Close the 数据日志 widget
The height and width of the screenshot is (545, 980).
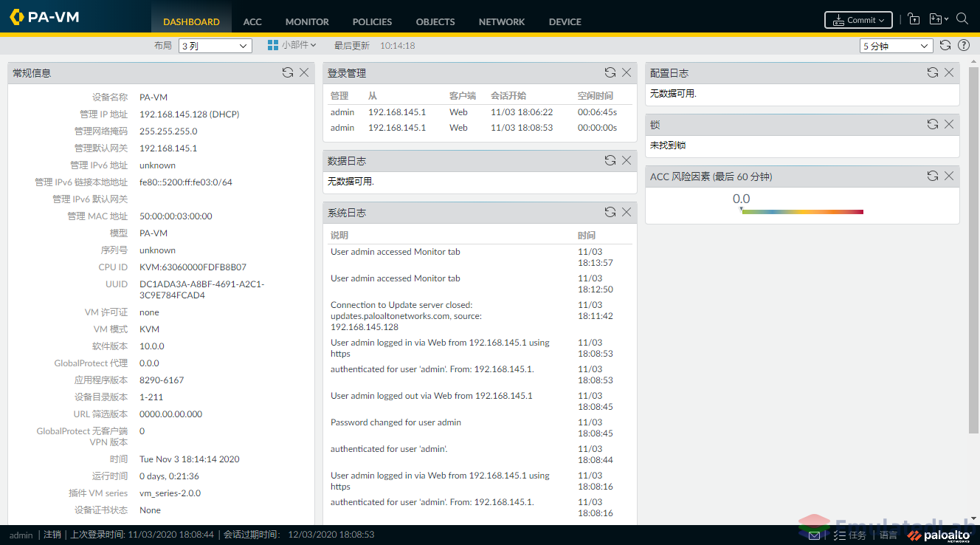pyautogui.click(x=627, y=160)
